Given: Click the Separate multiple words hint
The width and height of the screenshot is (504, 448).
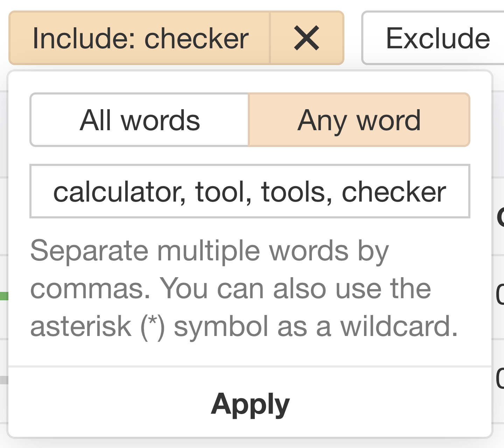Looking at the screenshot, I should [209, 251].
